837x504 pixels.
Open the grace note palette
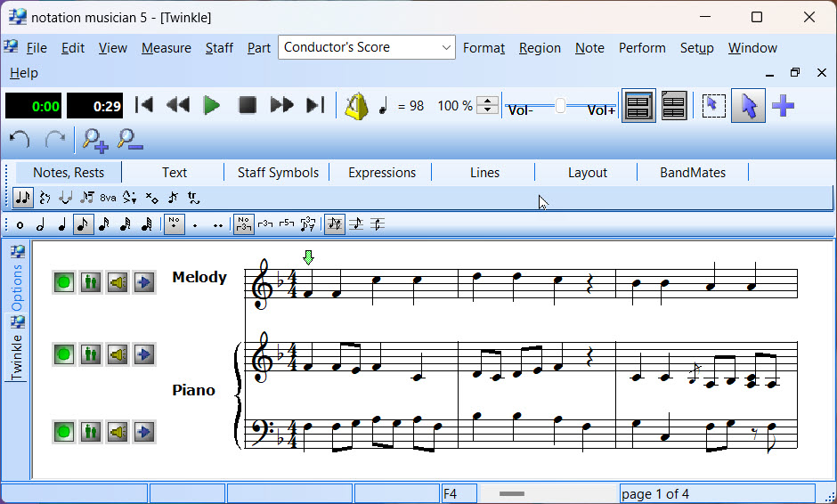coord(173,198)
